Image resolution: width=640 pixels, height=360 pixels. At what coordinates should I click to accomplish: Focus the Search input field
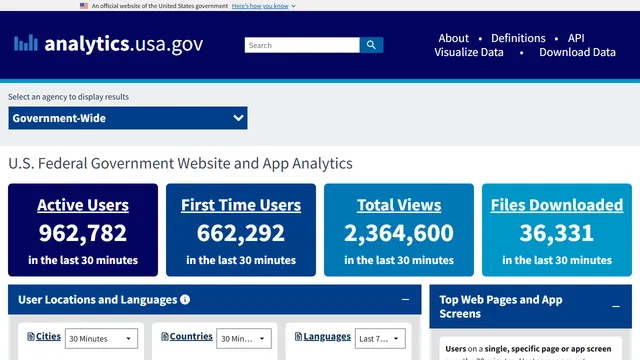click(302, 45)
